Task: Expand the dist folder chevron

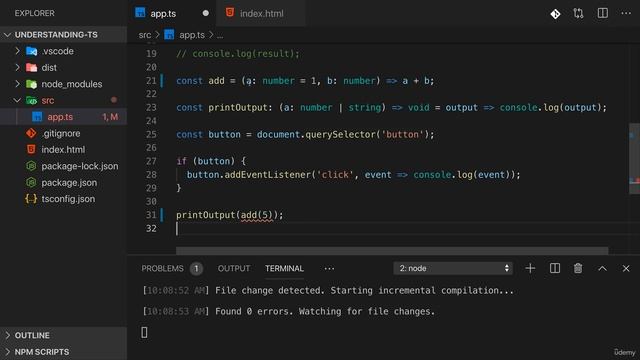Action: pyautogui.click(x=17, y=67)
